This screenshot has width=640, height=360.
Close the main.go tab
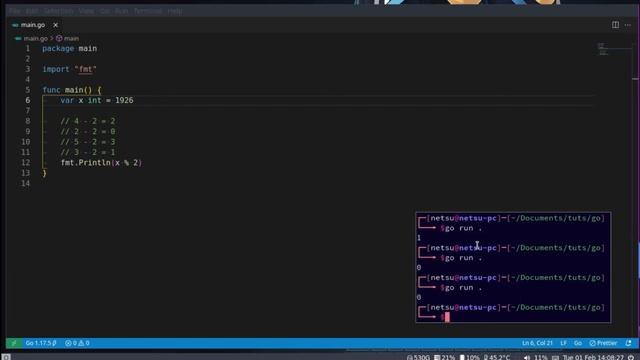point(56,25)
